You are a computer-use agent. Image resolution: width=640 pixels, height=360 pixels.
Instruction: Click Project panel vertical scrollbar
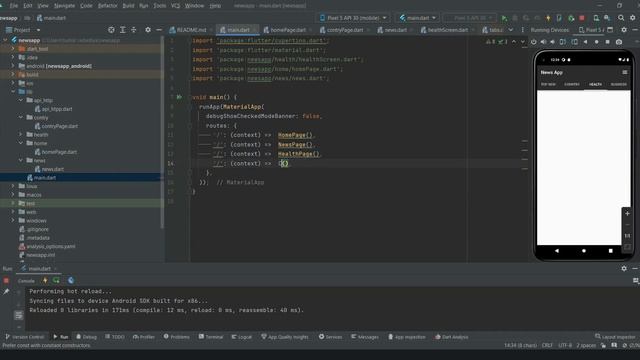coord(162,131)
